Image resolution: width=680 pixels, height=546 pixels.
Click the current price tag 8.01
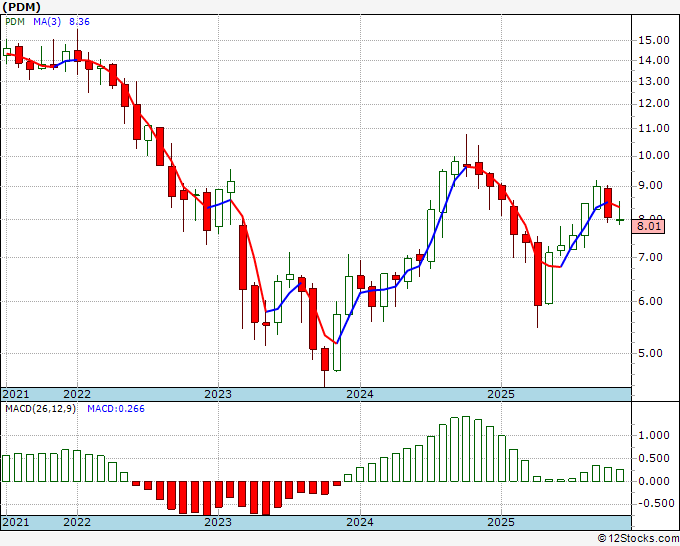pyautogui.click(x=648, y=226)
